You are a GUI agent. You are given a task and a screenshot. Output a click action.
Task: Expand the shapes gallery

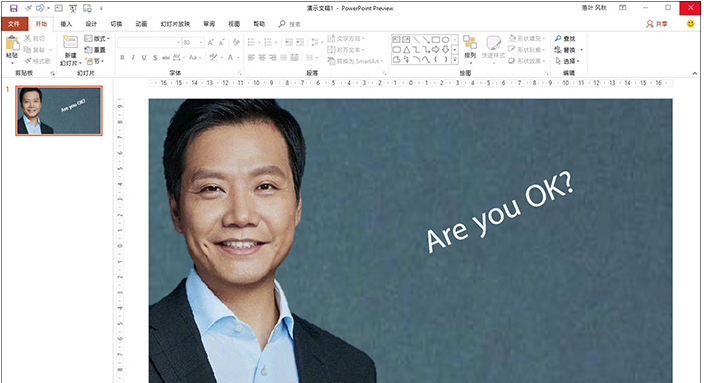click(x=455, y=59)
